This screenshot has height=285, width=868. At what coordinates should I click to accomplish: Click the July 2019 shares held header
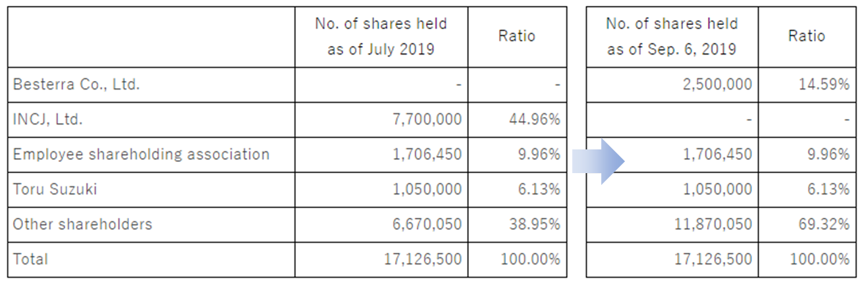(x=381, y=36)
